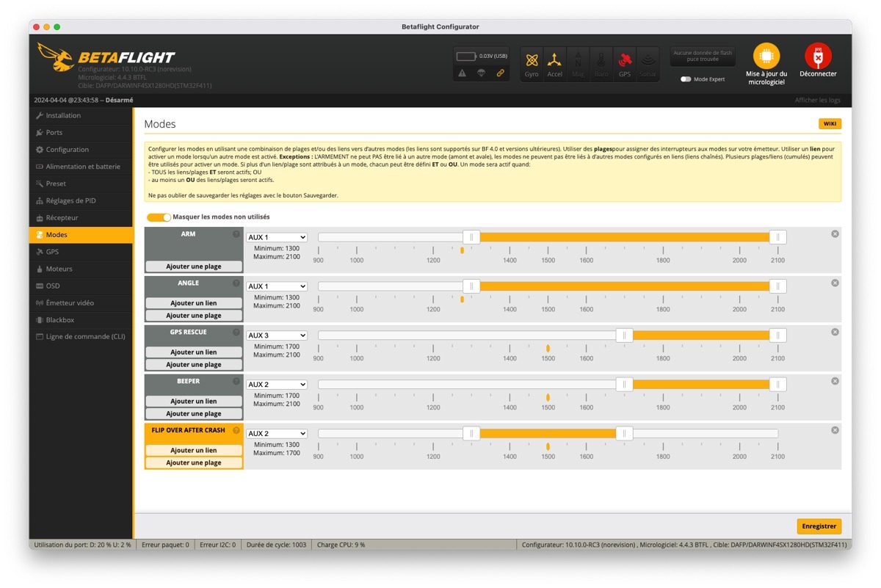The image size is (881, 588).
Task: Open OSD tab in sidebar
Action: [81, 286]
